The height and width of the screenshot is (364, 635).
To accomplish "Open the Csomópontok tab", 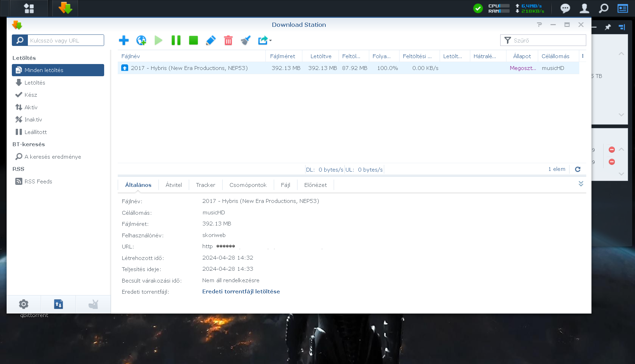I will tap(248, 185).
